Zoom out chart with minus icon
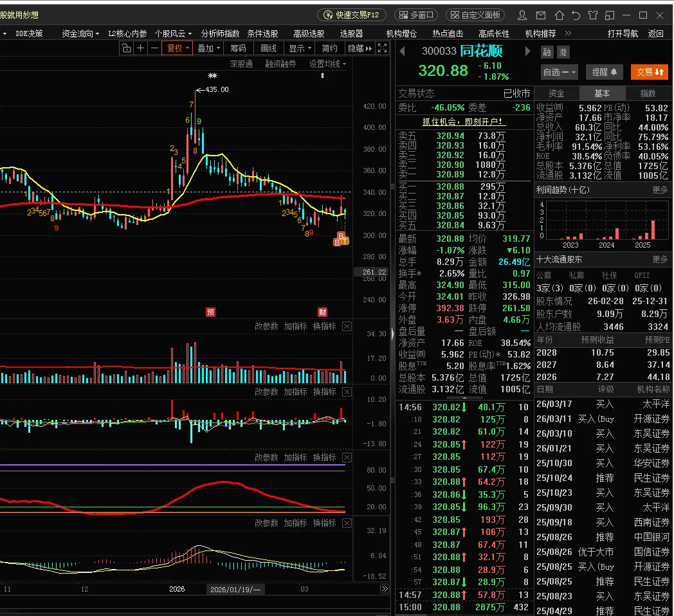Viewport: 674px width, 616px height. click(154, 48)
